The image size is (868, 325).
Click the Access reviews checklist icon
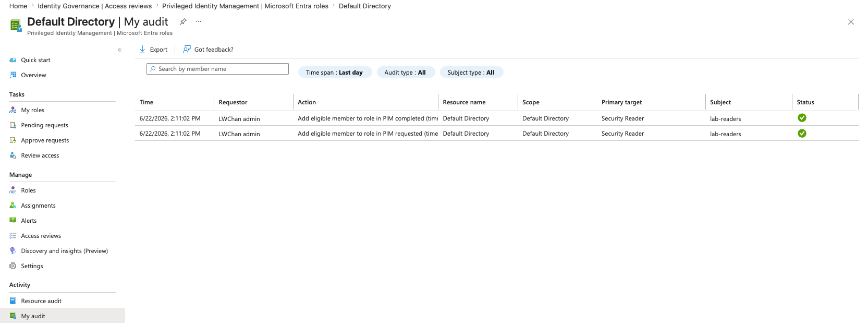click(13, 236)
